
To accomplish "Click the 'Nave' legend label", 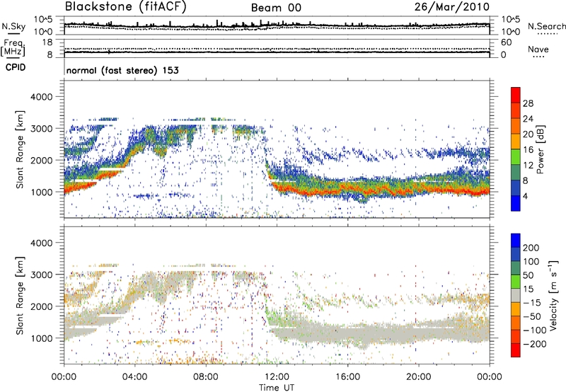I will pos(538,50).
